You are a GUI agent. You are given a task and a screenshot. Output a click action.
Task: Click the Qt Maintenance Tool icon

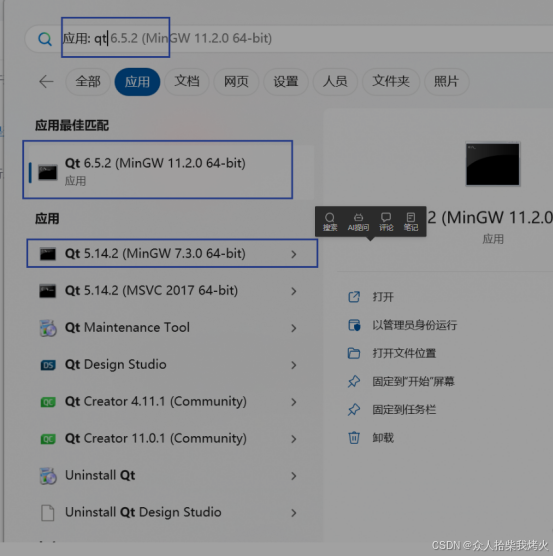point(48,328)
